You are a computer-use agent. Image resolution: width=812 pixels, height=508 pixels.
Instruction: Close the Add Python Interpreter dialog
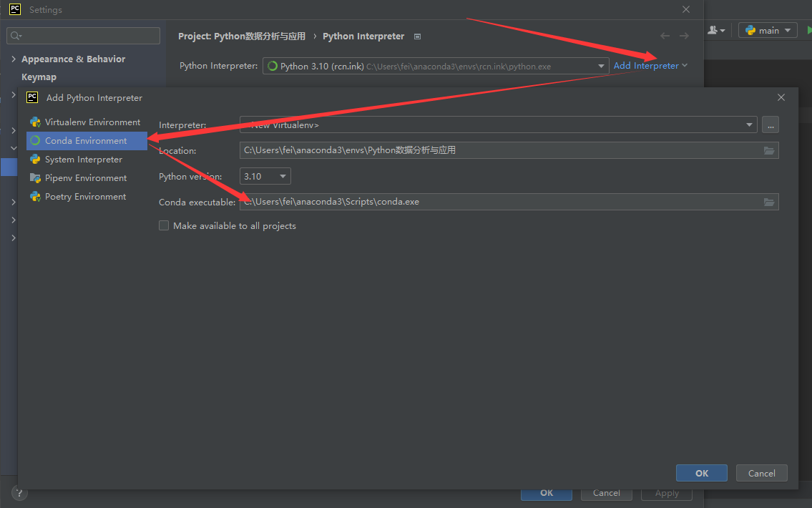(781, 97)
